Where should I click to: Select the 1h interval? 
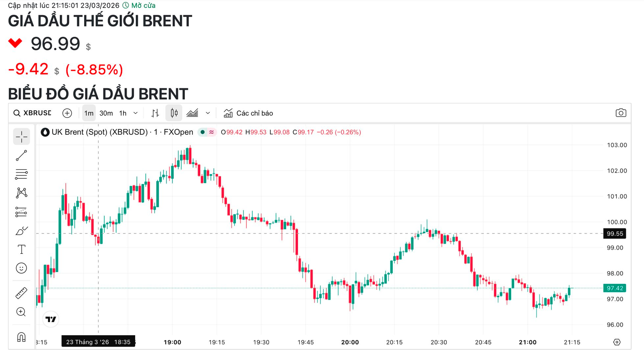tap(123, 113)
